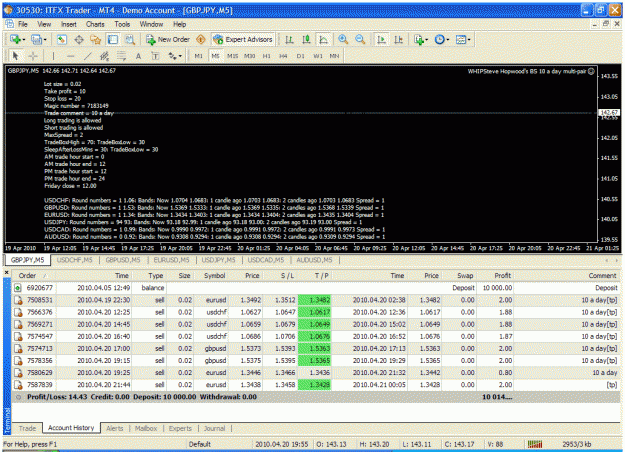Switch chart to H4 timeframe
625x452 pixels.
point(283,56)
